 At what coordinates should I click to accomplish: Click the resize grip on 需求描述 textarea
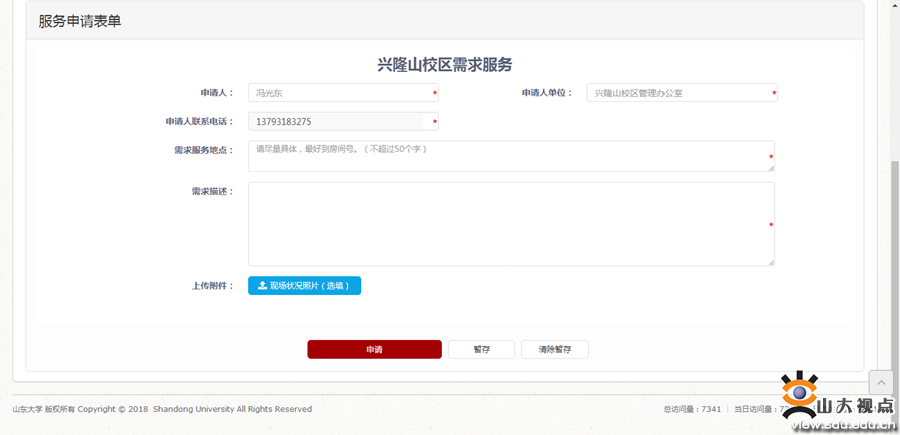coord(771,262)
